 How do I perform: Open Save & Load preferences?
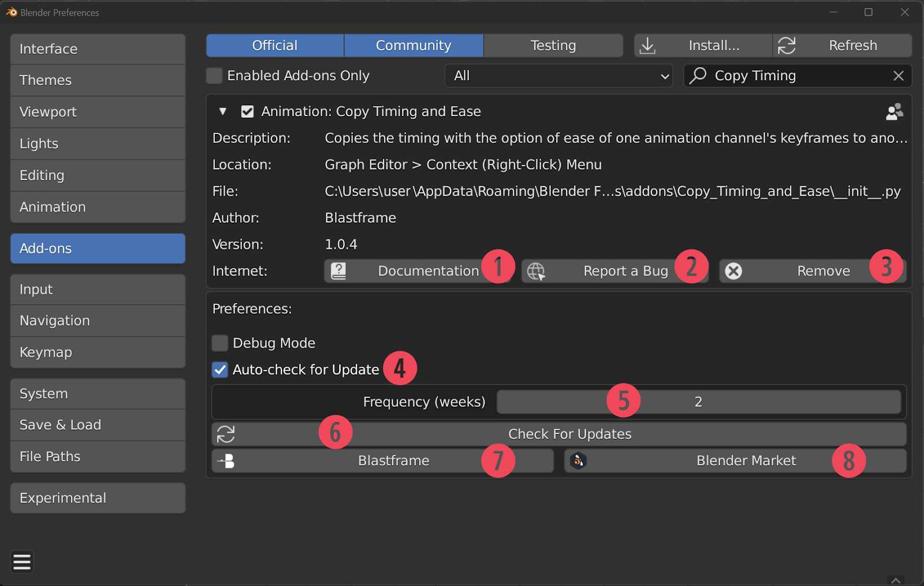pyautogui.click(x=98, y=425)
